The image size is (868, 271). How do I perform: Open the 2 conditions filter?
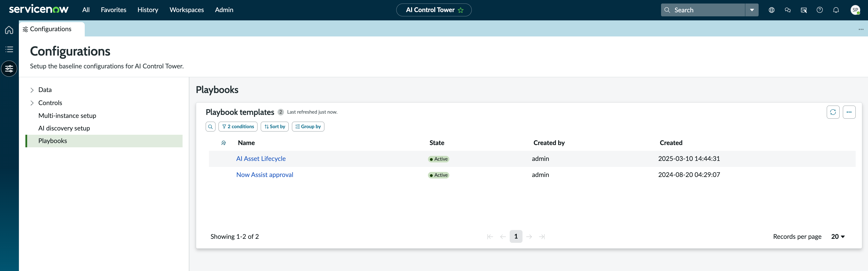pos(238,127)
